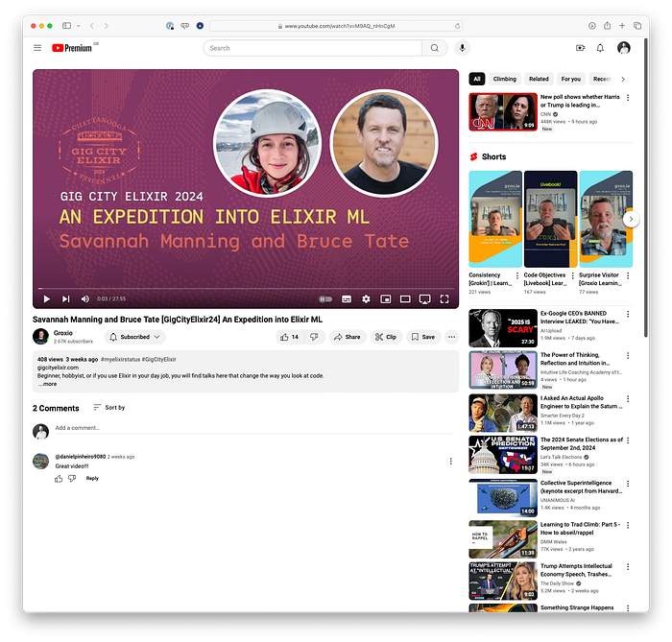The width and height of the screenshot is (672, 642).
Task: Play the video
Action: point(47,299)
